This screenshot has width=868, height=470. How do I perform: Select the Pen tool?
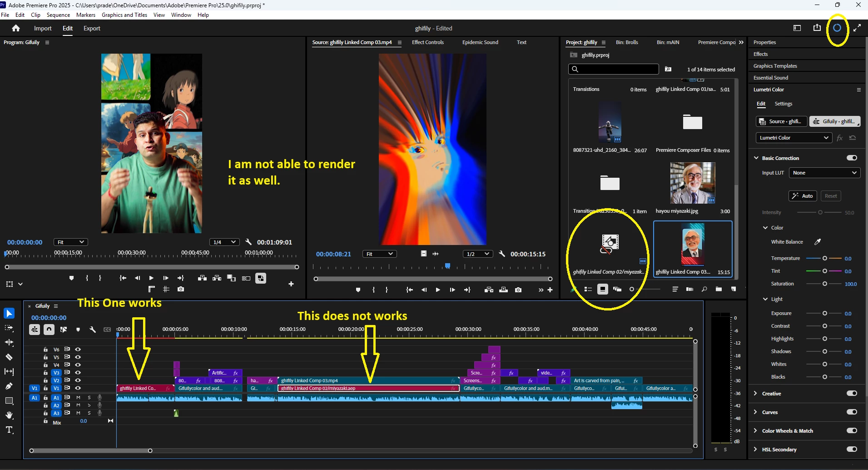click(9, 386)
